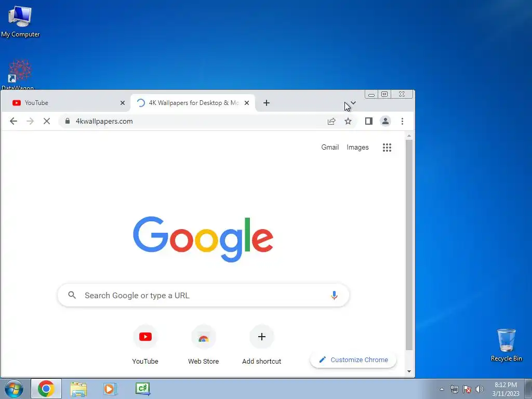This screenshot has height=399, width=532.
Task: Open the clock showing 8:12 PM
Action: pyautogui.click(x=506, y=389)
